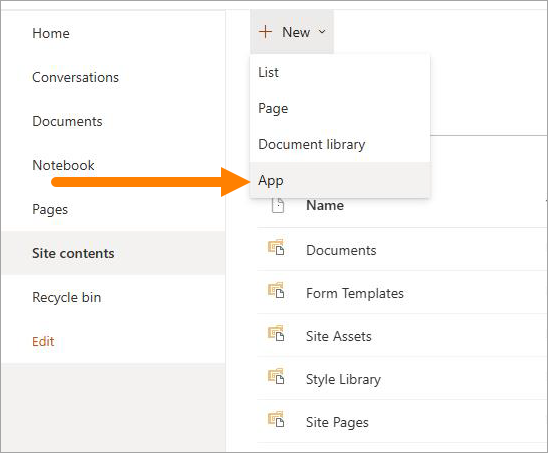Open the Form Templates library
The image size is (548, 453).
355,293
